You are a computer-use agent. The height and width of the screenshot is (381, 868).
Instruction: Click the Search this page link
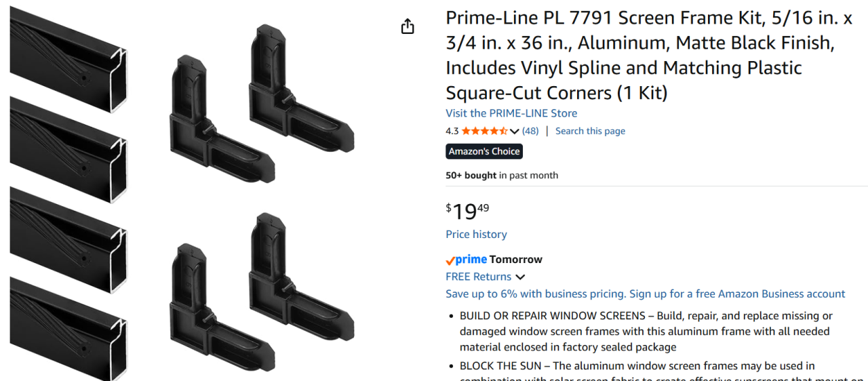[590, 131]
